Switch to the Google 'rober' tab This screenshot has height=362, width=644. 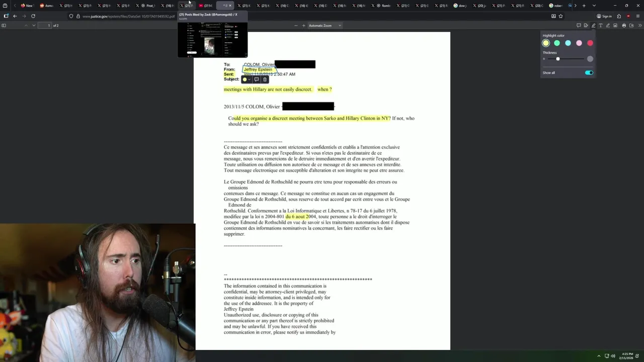pos(555,6)
